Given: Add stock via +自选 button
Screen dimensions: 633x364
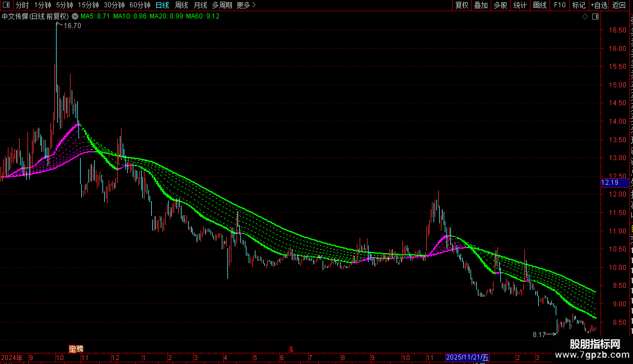Looking at the screenshot, I should 599,5.
